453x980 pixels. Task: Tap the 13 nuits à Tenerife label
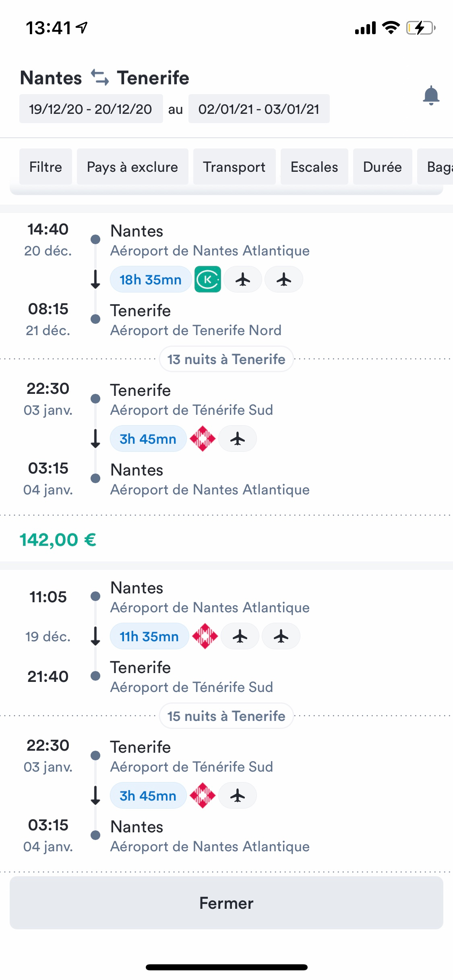(226, 359)
